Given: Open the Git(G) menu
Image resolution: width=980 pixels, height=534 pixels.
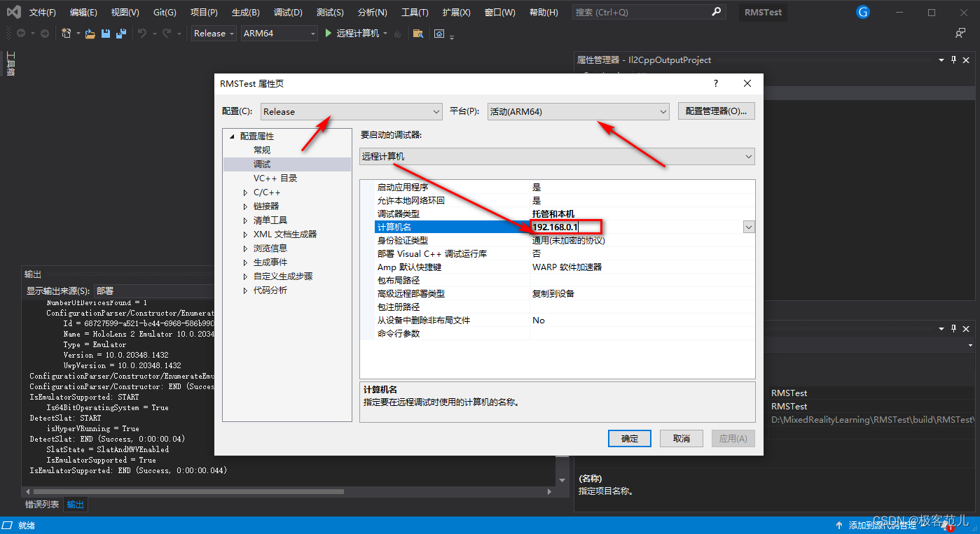Looking at the screenshot, I should 165,13.
